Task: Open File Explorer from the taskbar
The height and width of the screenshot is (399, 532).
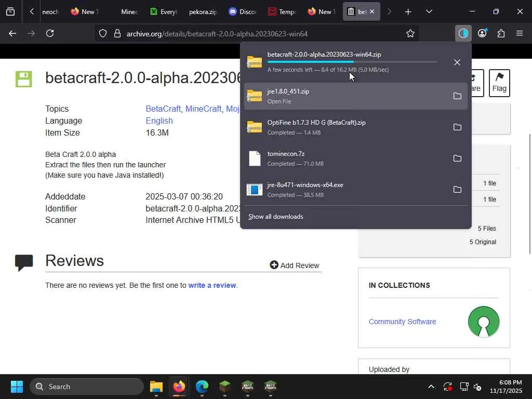Action: tap(156, 387)
